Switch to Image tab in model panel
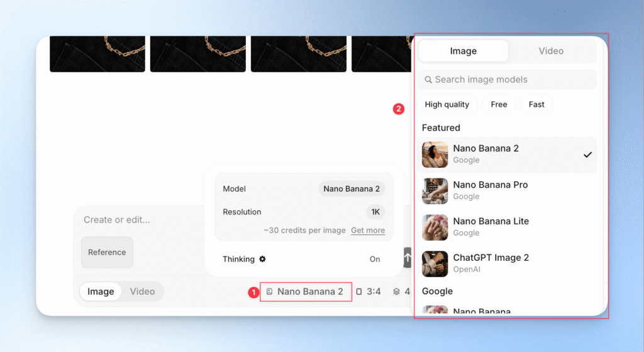644x352 pixels. [464, 51]
